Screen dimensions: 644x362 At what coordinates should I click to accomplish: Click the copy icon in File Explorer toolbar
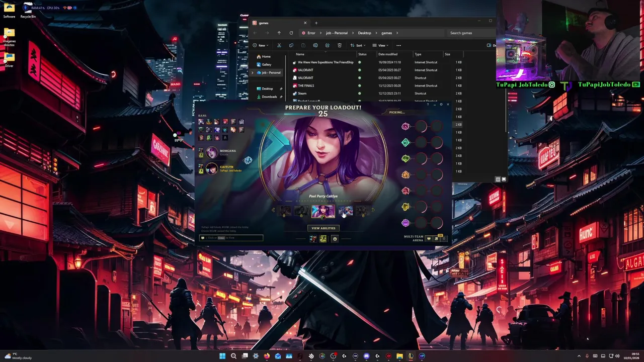[x=291, y=45]
